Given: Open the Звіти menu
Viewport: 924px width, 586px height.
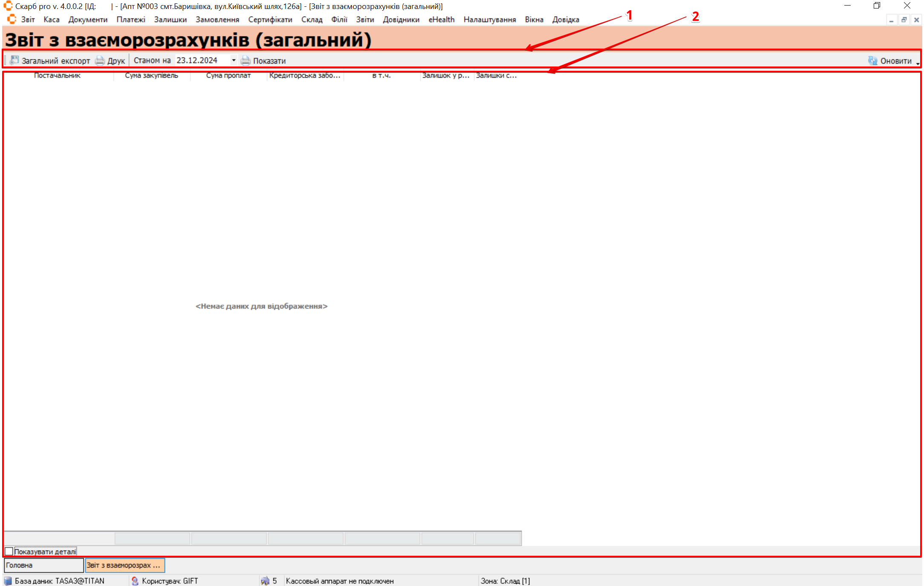Looking at the screenshot, I should (365, 19).
